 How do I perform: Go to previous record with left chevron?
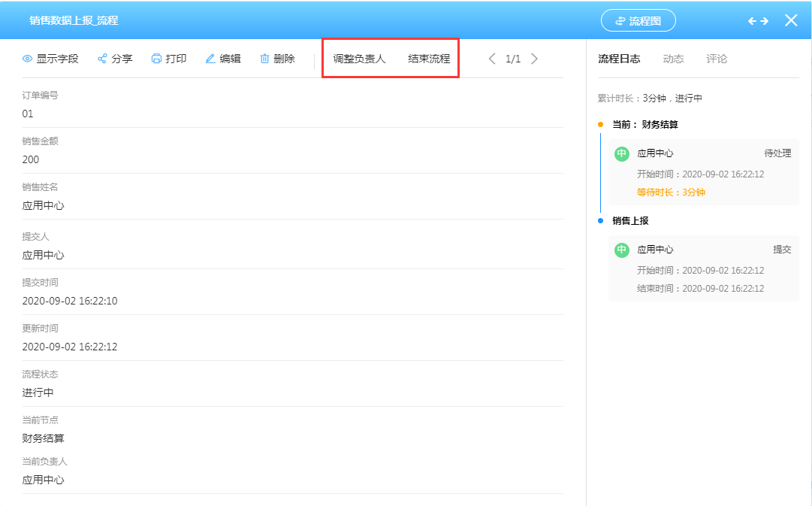tap(492, 59)
